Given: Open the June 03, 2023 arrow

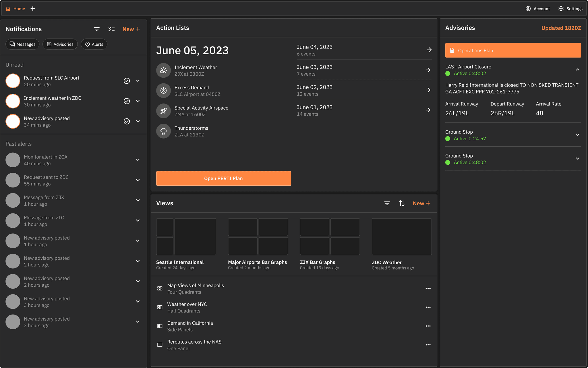Looking at the screenshot, I should point(428,70).
